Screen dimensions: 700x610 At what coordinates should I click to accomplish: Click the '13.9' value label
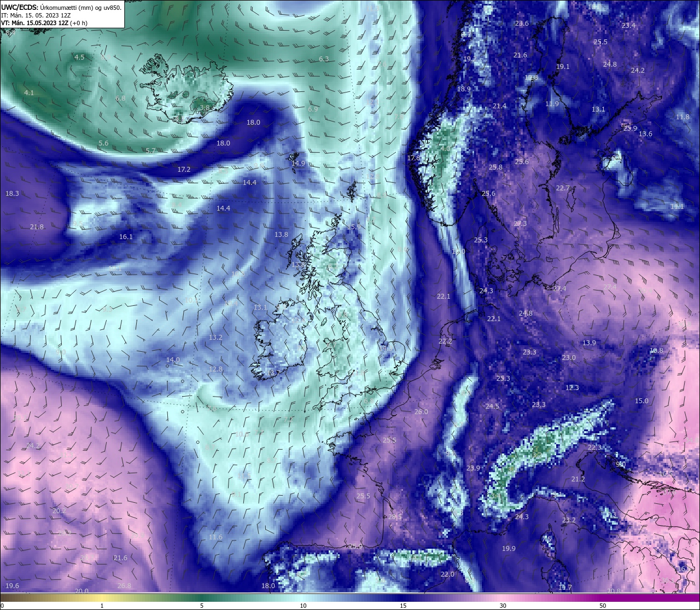pos(589,343)
